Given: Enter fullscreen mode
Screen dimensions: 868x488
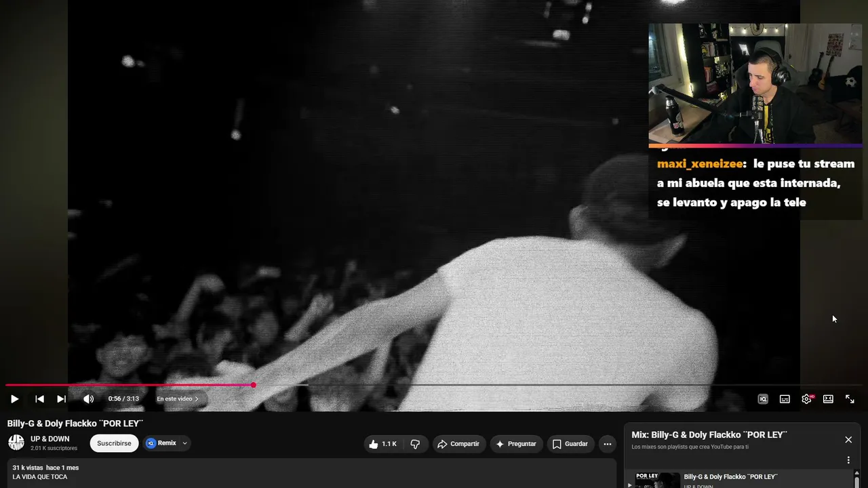Looking at the screenshot, I should pos(850,399).
